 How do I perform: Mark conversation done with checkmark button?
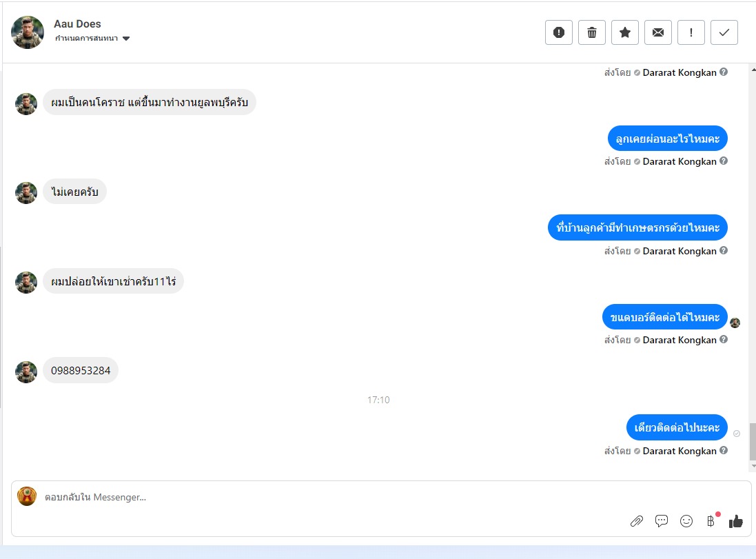pos(724,32)
